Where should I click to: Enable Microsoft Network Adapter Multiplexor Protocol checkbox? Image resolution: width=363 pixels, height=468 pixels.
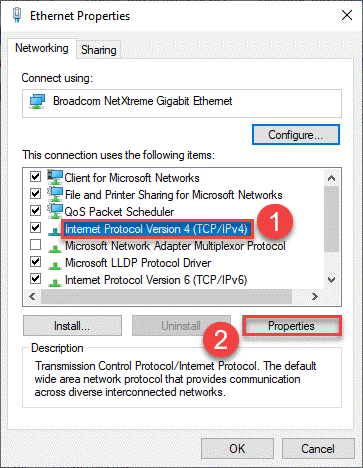[x=35, y=245]
